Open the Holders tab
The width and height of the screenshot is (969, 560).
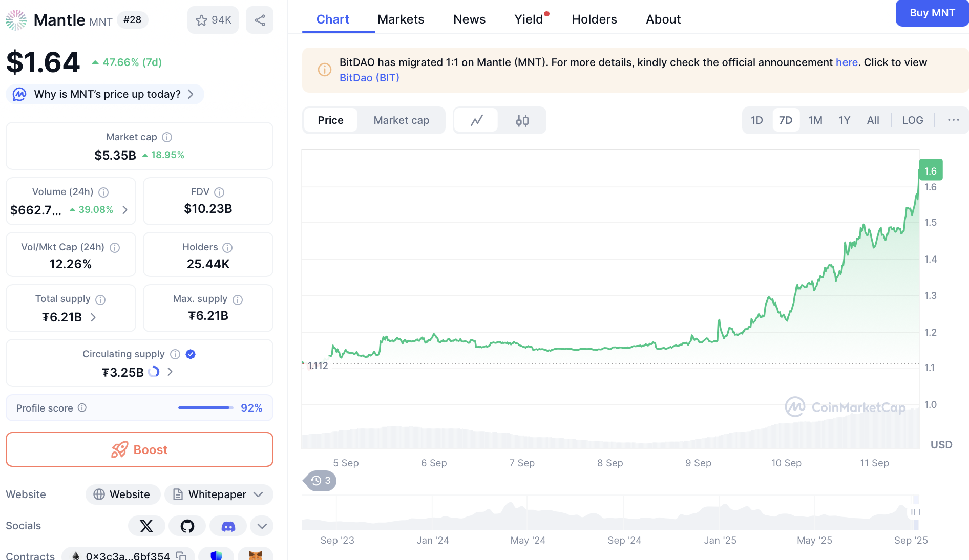[x=595, y=19]
